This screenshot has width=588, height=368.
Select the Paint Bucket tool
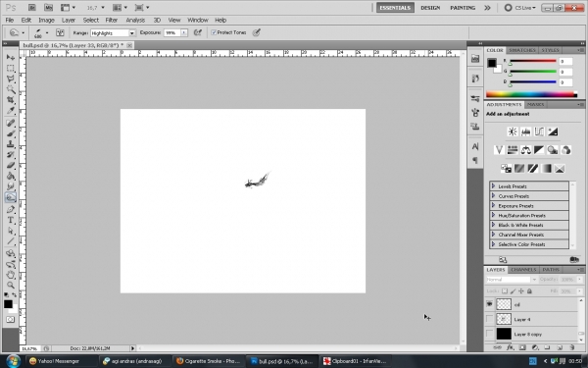[11, 176]
